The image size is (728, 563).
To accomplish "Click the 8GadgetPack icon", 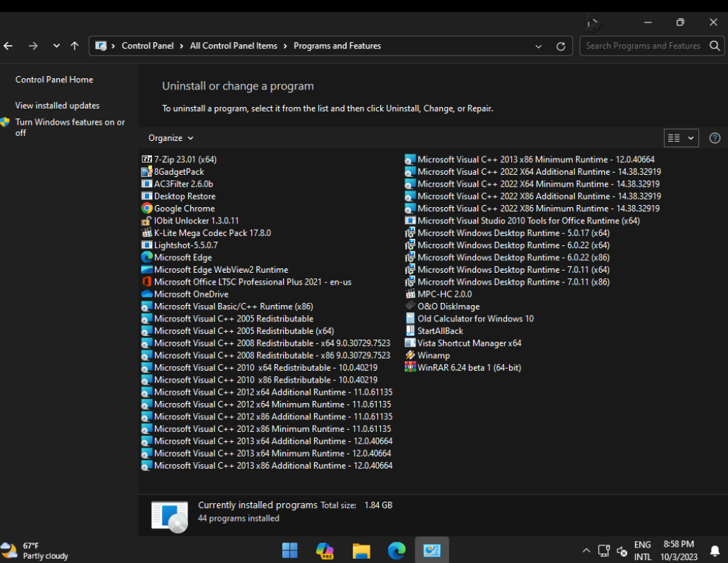I will pos(146,172).
